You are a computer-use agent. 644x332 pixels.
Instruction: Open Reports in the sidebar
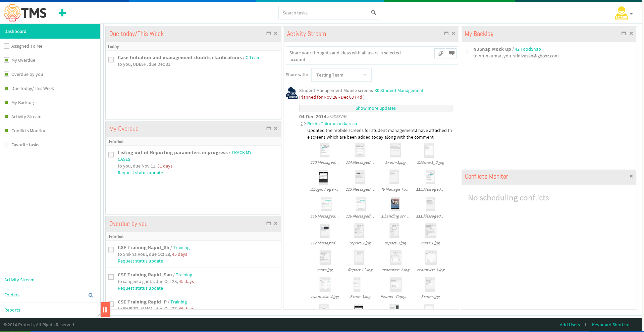(x=12, y=310)
